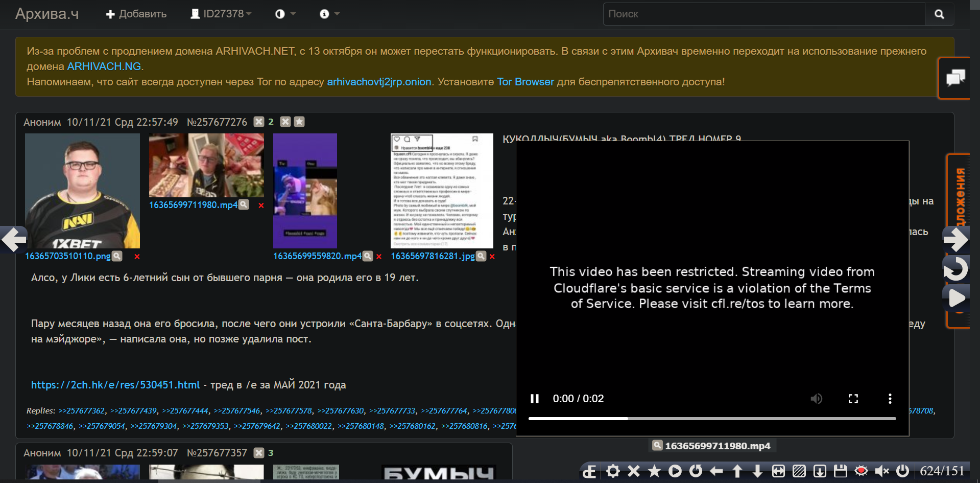Click the 624/151 post counter

[x=942, y=471]
